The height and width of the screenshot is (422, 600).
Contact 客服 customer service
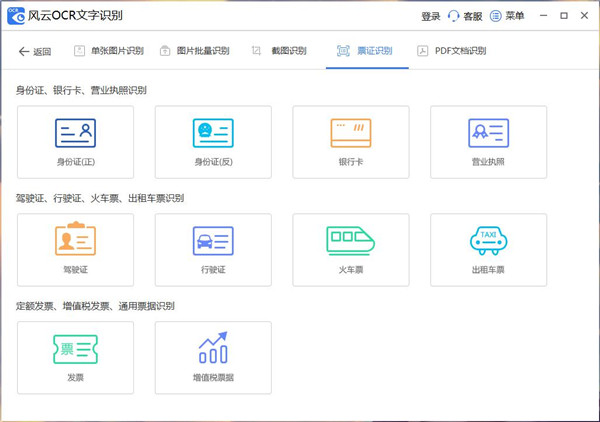tap(465, 16)
